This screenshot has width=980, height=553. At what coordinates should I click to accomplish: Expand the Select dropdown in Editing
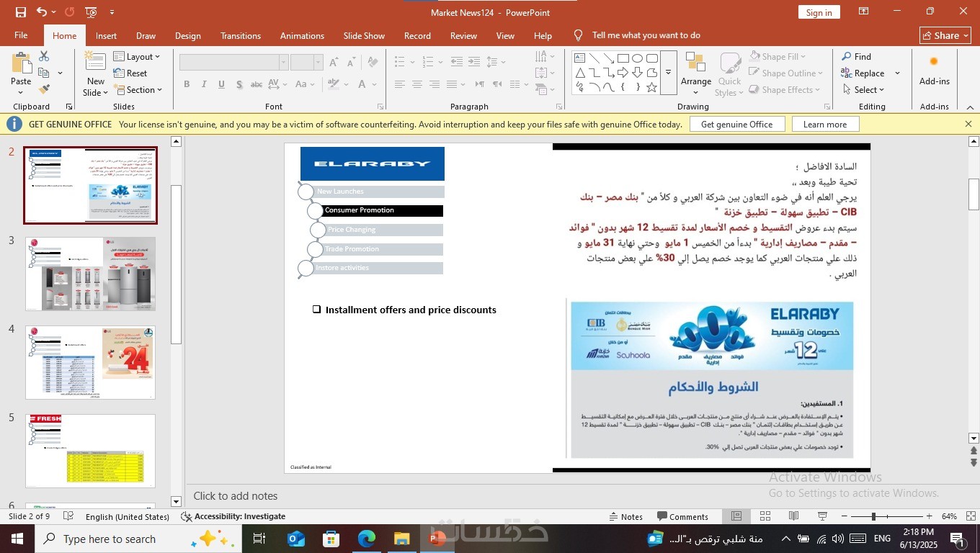pyautogui.click(x=863, y=90)
